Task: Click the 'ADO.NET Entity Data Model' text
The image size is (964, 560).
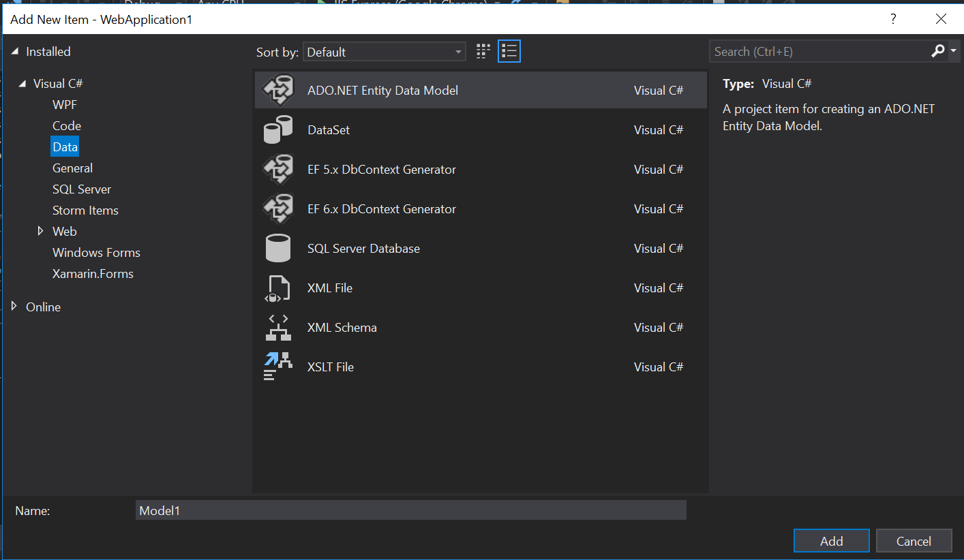Action: tap(382, 90)
